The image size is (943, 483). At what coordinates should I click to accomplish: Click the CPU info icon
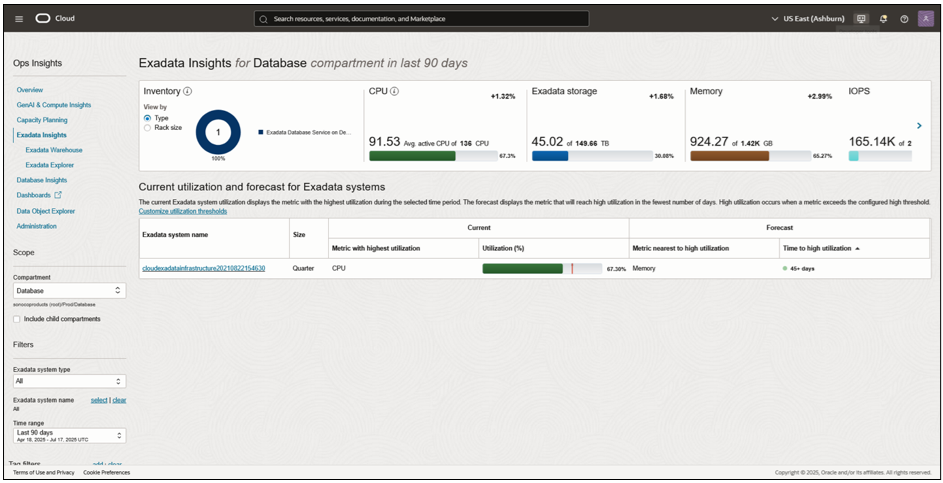pos(394,91)
